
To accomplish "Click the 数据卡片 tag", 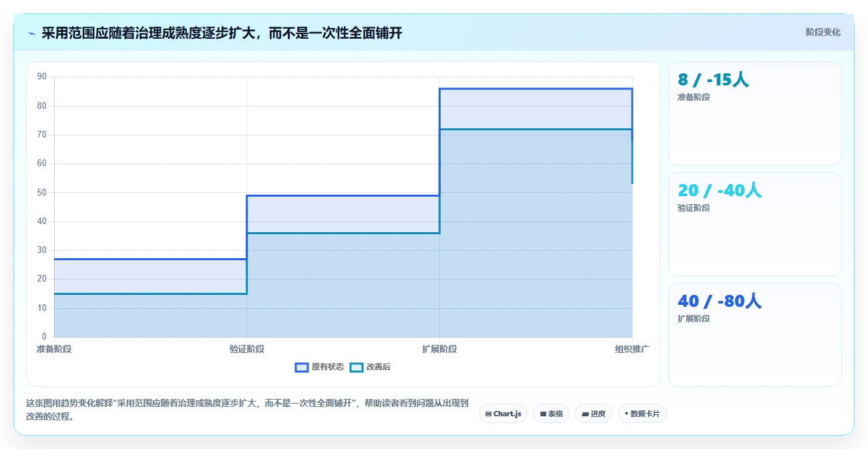I will (642, 414).
